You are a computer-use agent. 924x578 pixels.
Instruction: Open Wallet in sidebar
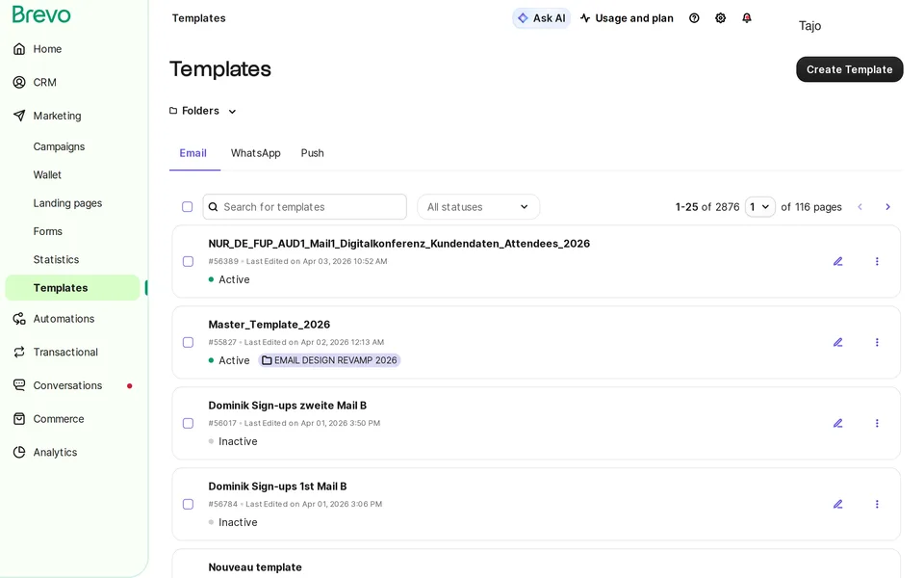[x=47, y=175]
